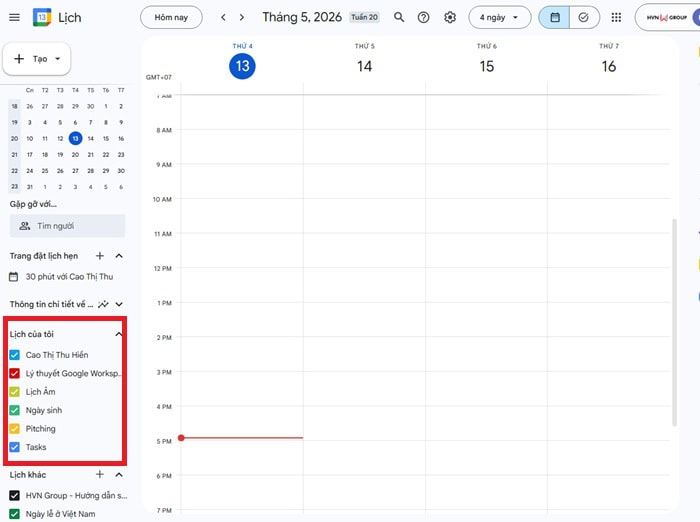
Task: Switch to Tasks view checkmark icon
Action: tap(583, 17)
